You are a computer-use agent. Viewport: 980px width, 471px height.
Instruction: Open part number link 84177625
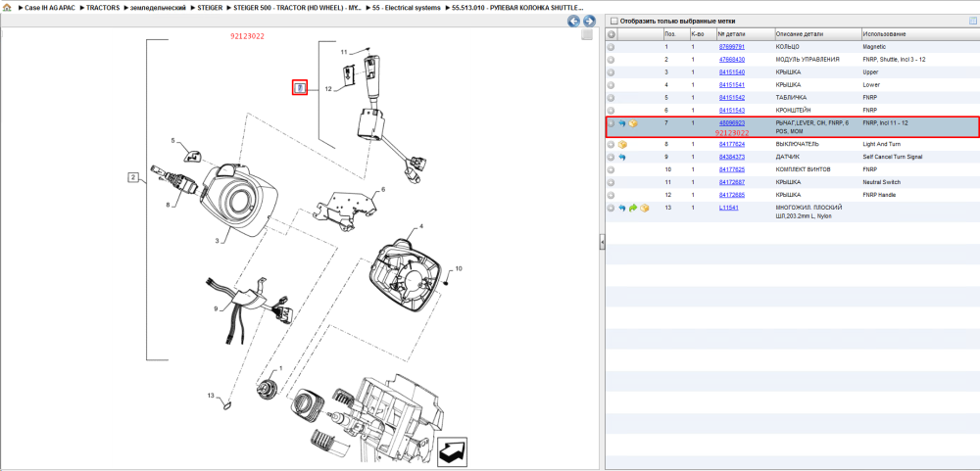(732, 169)
